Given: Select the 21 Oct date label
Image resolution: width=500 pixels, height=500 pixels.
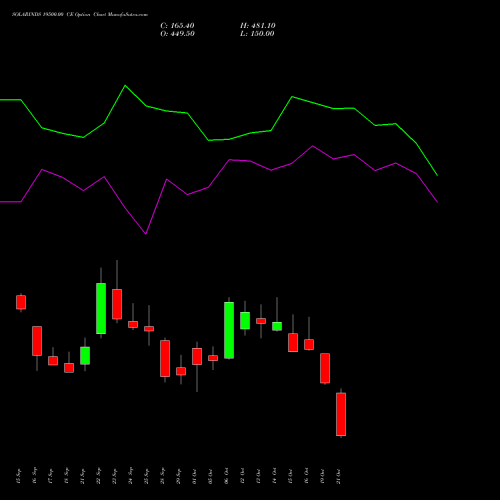Looking at the screenshot, I should coord(338,476).
